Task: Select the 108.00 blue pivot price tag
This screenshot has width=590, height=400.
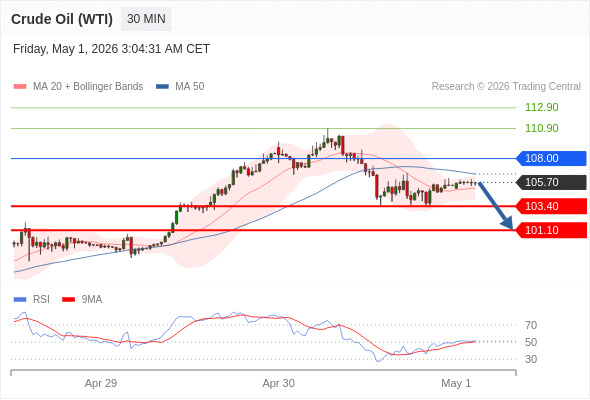Action: (551, 158)
